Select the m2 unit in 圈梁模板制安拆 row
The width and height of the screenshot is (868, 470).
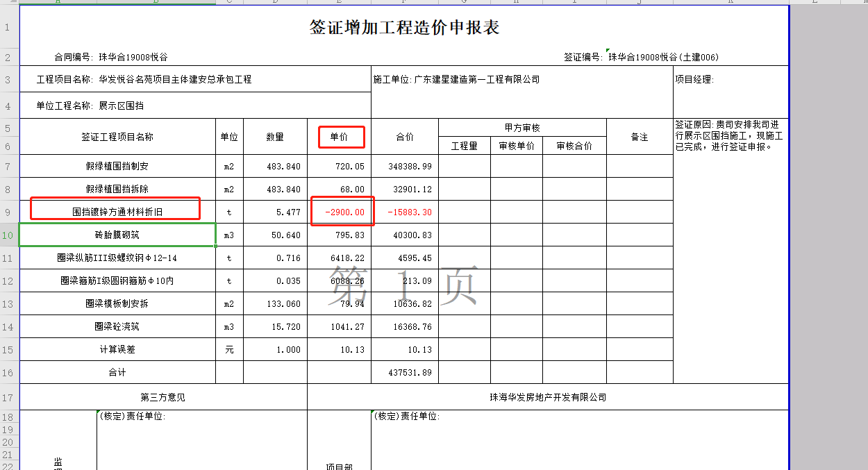tap(229, 303)
